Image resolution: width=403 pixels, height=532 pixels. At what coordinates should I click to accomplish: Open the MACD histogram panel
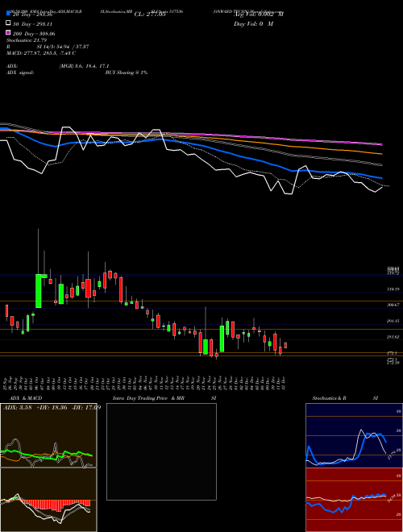[48, 500]
